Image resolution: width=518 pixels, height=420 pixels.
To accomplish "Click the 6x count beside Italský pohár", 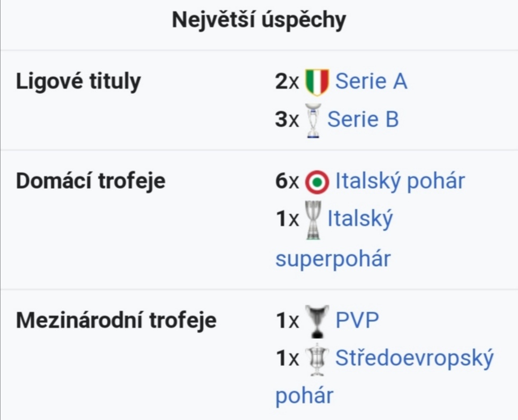I will 287,181.
